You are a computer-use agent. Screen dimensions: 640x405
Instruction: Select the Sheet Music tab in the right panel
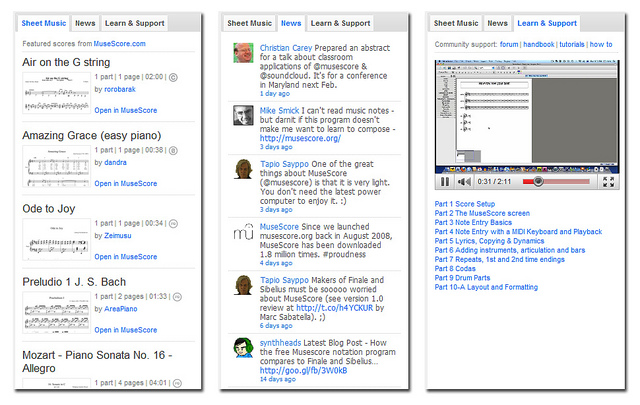456,22
